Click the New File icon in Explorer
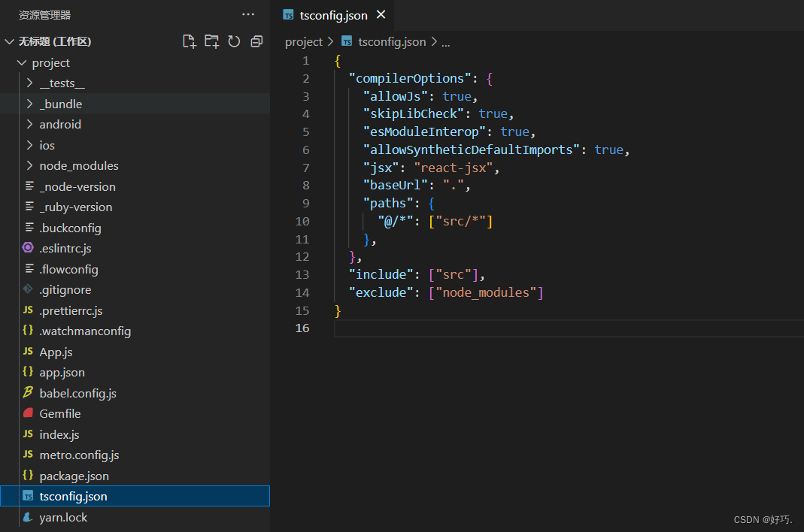This screenshot has width=804, height=532. [x=190, y=41]
